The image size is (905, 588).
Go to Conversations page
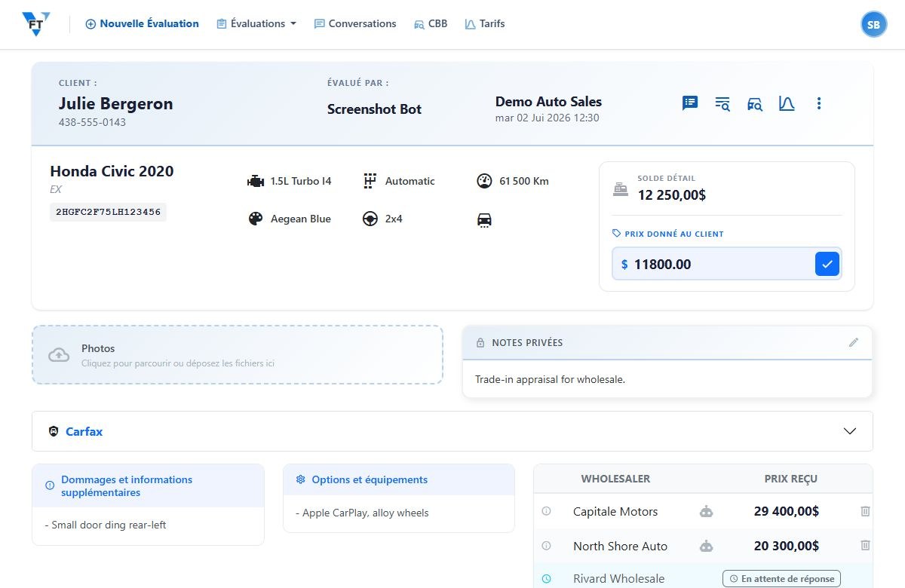coord(355,24)
